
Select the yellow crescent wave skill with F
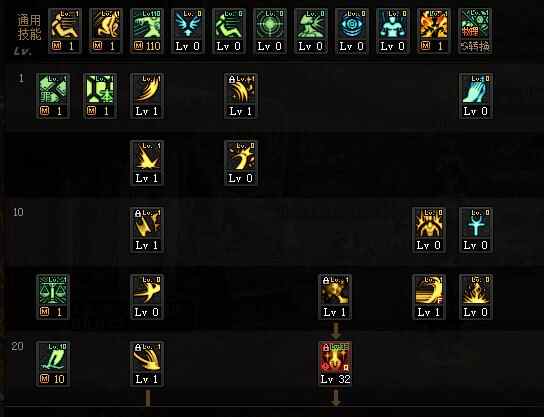click(x=429, y=297)
